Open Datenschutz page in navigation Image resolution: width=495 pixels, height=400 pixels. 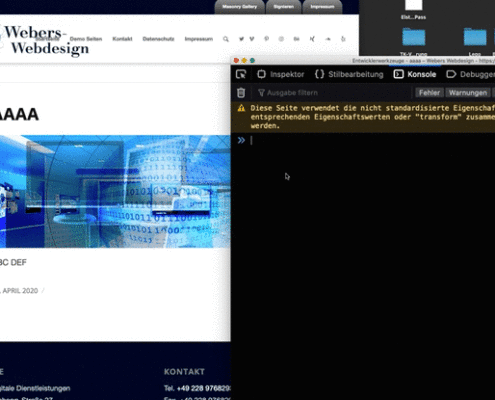pyautogui.click(x=158, y=39)
